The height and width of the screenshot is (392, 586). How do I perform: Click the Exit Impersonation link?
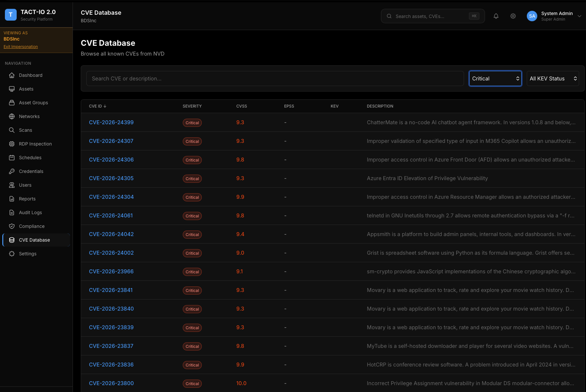coord(21,46)
